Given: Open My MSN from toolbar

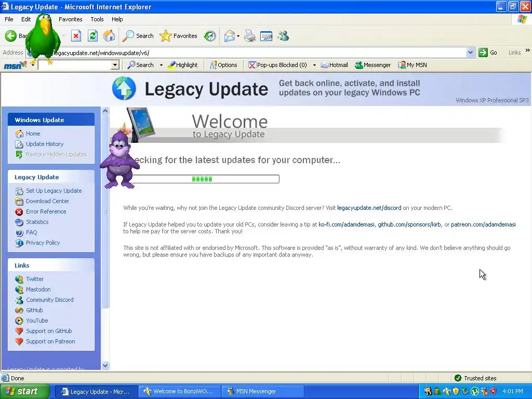Looking at the screenshot, I should coord(412,65).
